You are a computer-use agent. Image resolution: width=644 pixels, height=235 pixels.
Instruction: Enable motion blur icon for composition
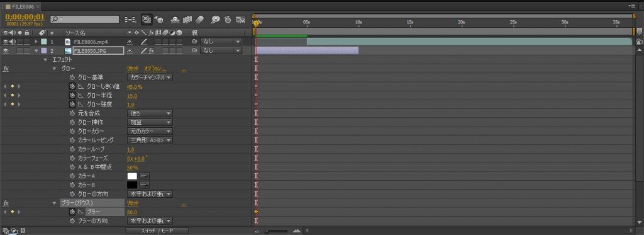pyautogui.click(x=199, y=20)
